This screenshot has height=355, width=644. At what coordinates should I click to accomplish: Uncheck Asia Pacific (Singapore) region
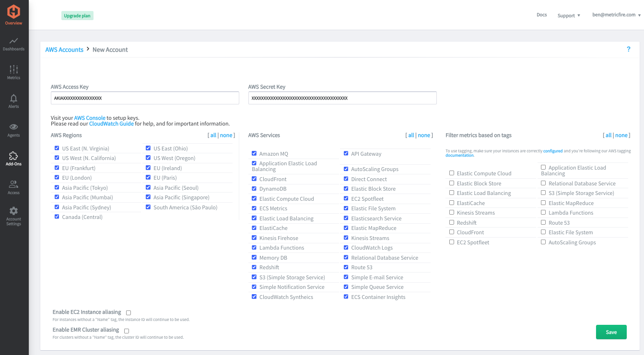149,197
